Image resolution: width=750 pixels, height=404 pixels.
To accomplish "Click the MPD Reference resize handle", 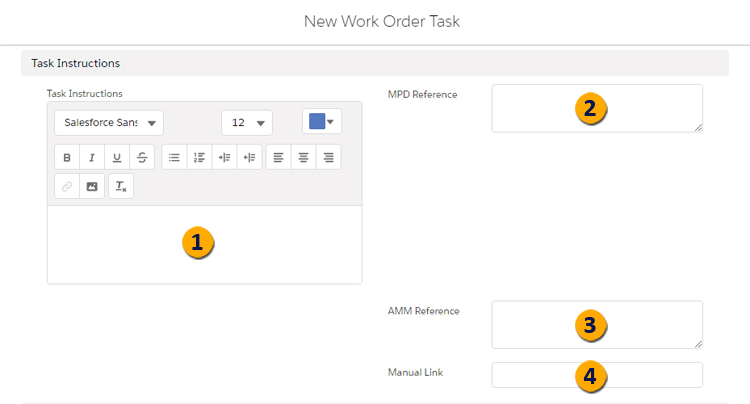I will coord(698,128).
